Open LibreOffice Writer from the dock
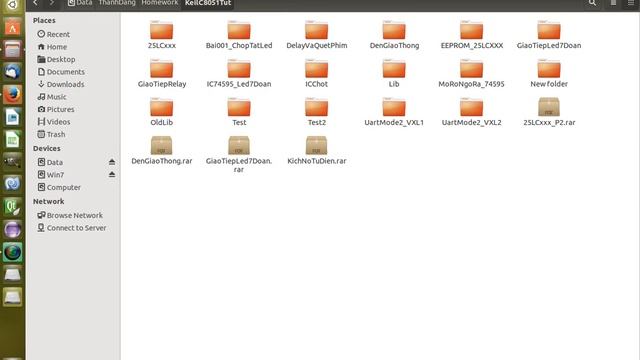 (x=12, y=118)
